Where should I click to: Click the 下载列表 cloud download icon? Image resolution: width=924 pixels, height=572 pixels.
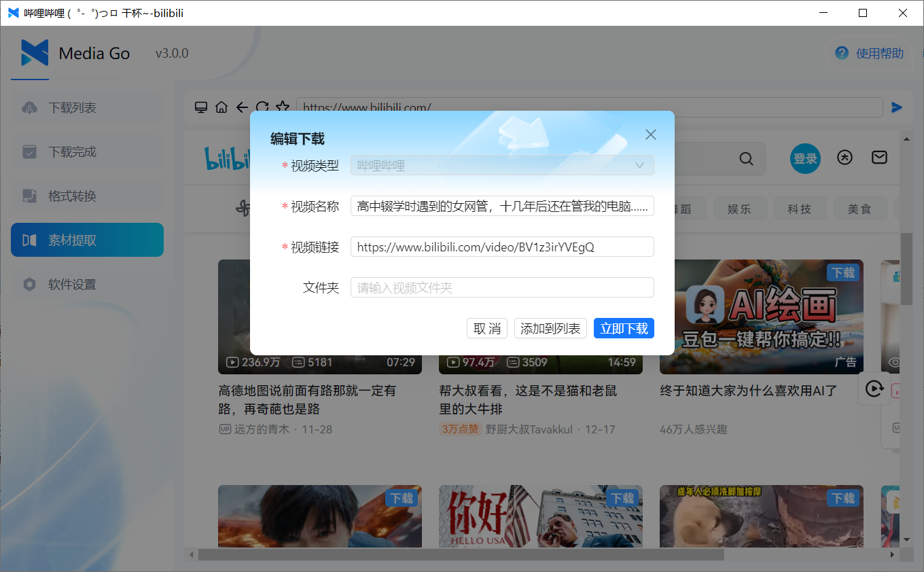[29, 107]
